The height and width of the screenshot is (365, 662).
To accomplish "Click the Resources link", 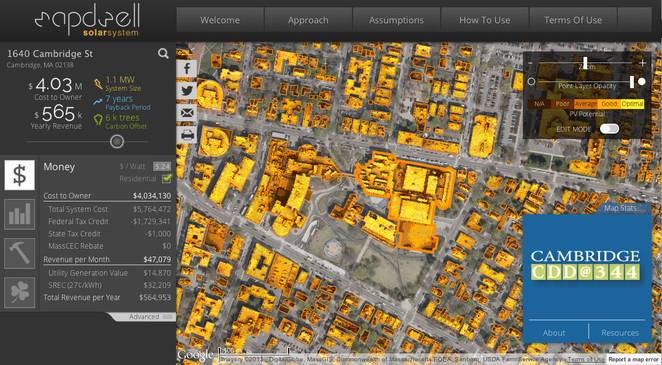I will tap(620, 333).
